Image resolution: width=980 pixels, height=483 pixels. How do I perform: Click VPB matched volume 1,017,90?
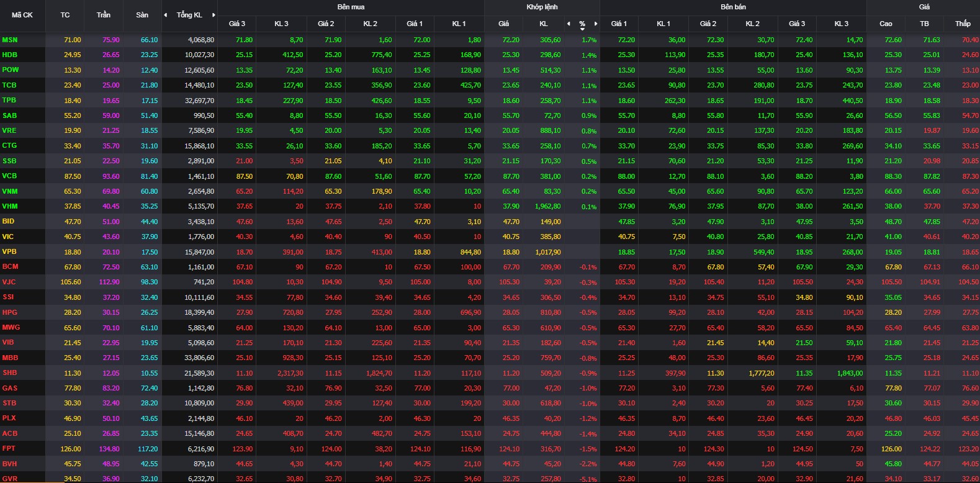click(x=547, y=252)
